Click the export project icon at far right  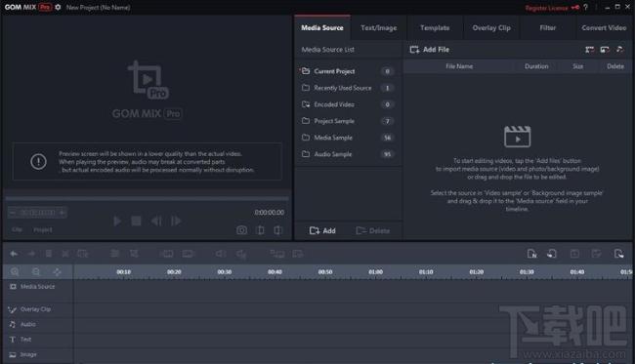(618, 254)
